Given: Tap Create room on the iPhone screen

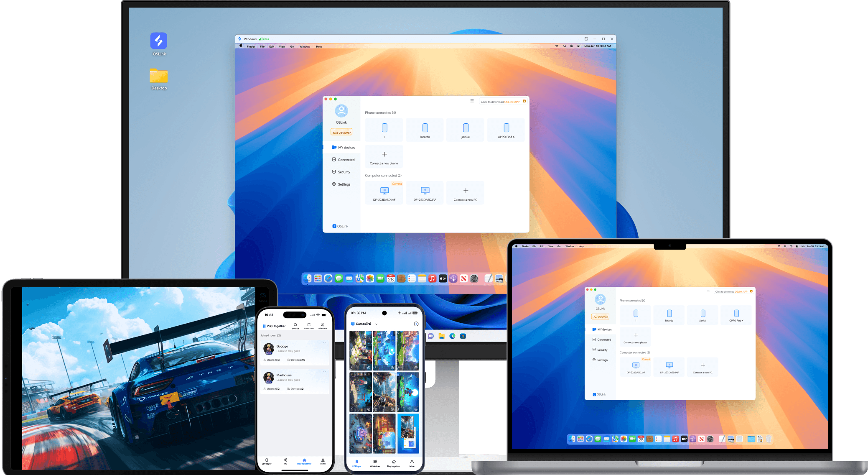Looking at the screenshot, I should [x=309, y=325].
